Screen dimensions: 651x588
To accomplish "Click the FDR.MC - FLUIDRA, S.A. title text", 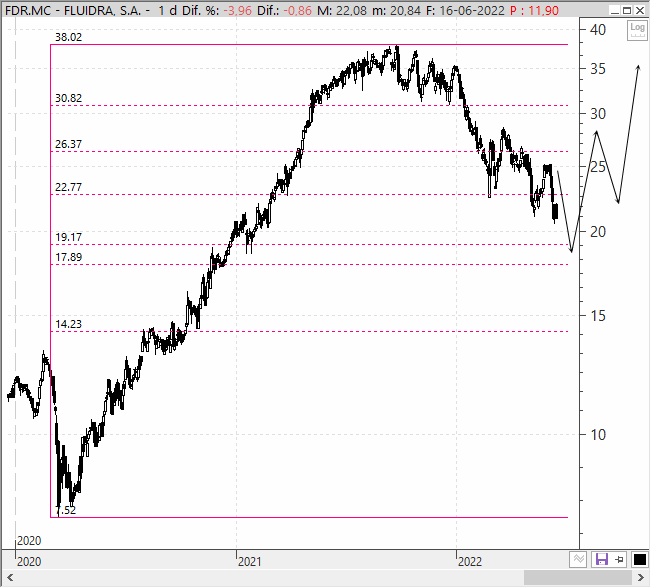I will [72, 11].
